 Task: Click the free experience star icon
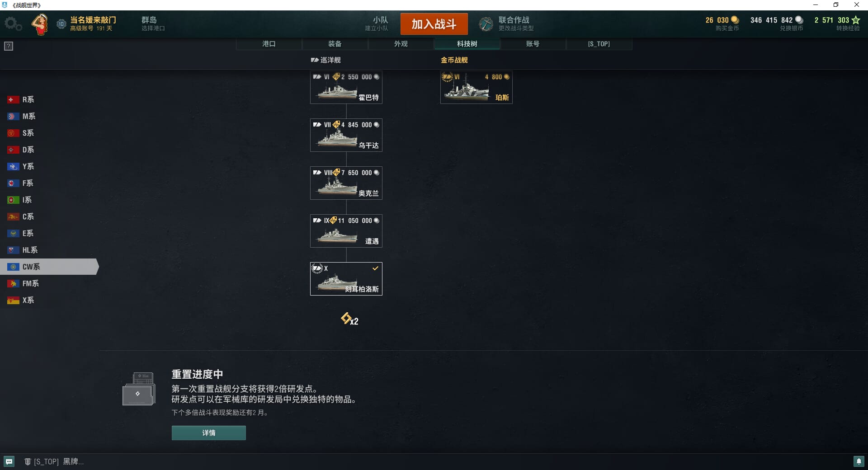click(856, 20)
